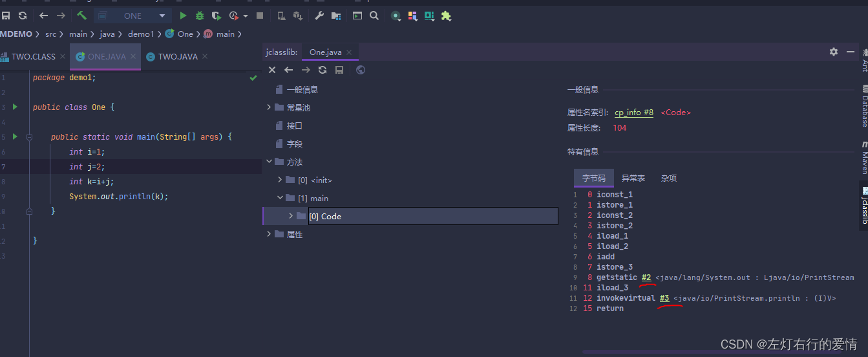Save class file in jclasslib toolbar
The image size is (868, 357).
(x=339, y=70)
